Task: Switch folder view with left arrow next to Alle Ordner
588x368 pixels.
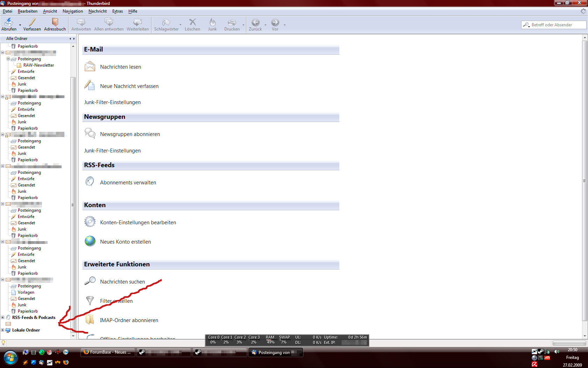Action: point(70,39)
